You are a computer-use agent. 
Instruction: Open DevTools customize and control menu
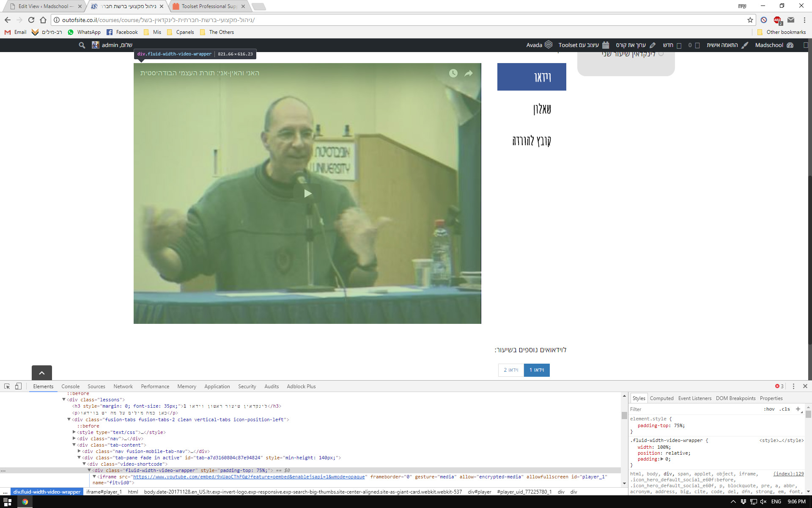pos(793,386)
